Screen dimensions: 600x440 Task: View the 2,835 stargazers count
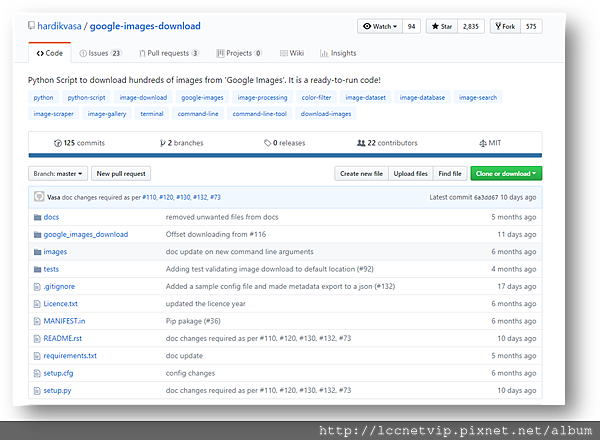[471, 26]
